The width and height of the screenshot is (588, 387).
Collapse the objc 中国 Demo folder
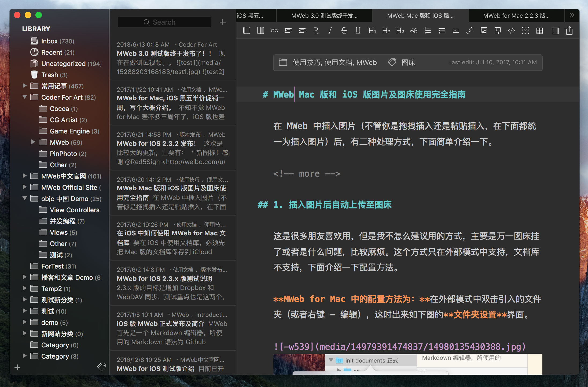pyautogui.click(x=24, y=198)
